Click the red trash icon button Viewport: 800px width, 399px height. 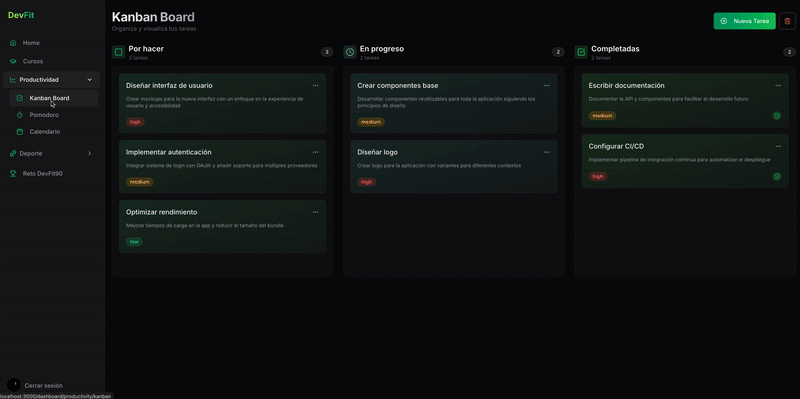pos(787,21)
